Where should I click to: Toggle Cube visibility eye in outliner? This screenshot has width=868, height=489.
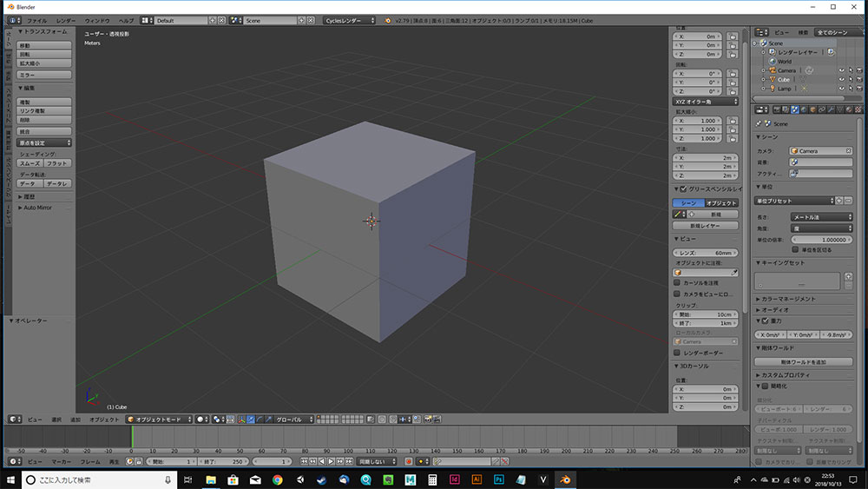click(x=841, y=79)
